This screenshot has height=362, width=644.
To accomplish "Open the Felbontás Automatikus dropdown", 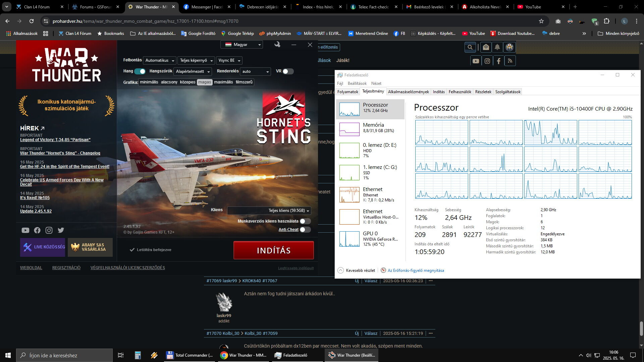I will point(160,60).
